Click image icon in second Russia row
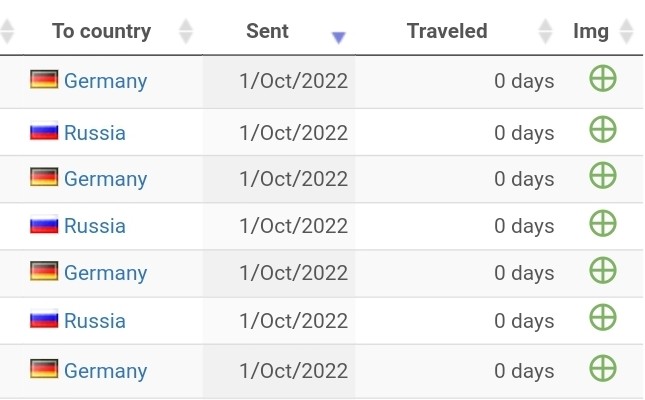The image size is (645, 400). click(603, 223)
